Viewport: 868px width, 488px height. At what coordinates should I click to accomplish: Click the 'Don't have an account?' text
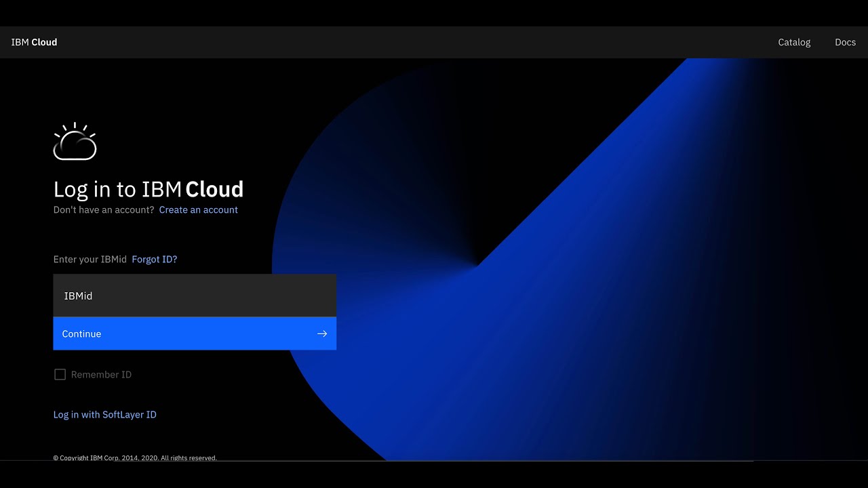104,209
